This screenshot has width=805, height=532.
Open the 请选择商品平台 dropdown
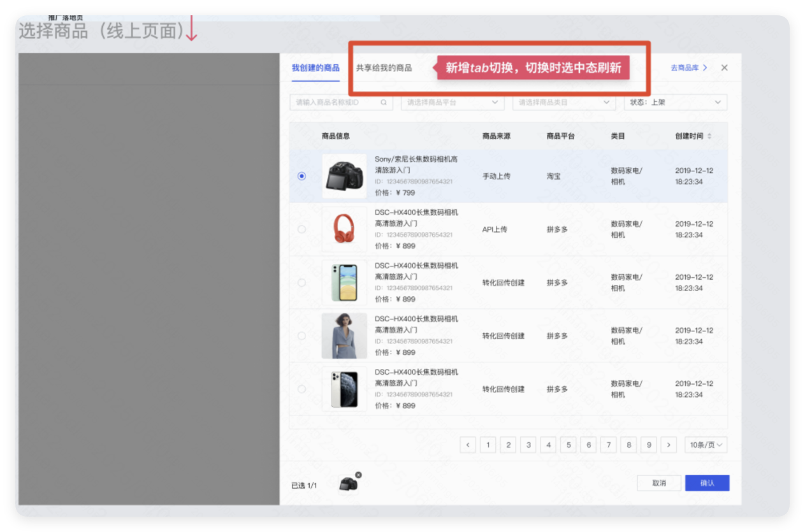coord(452,102)
